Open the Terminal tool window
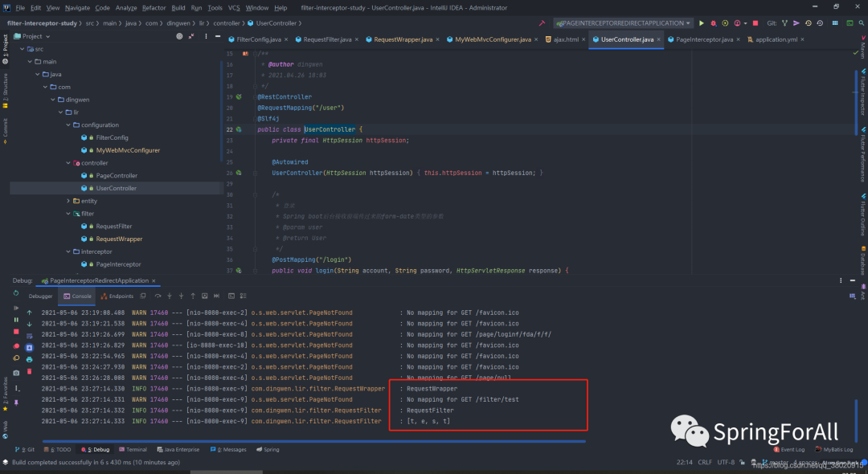Viewport: 868px width, 474px height. tap(133, 450)
